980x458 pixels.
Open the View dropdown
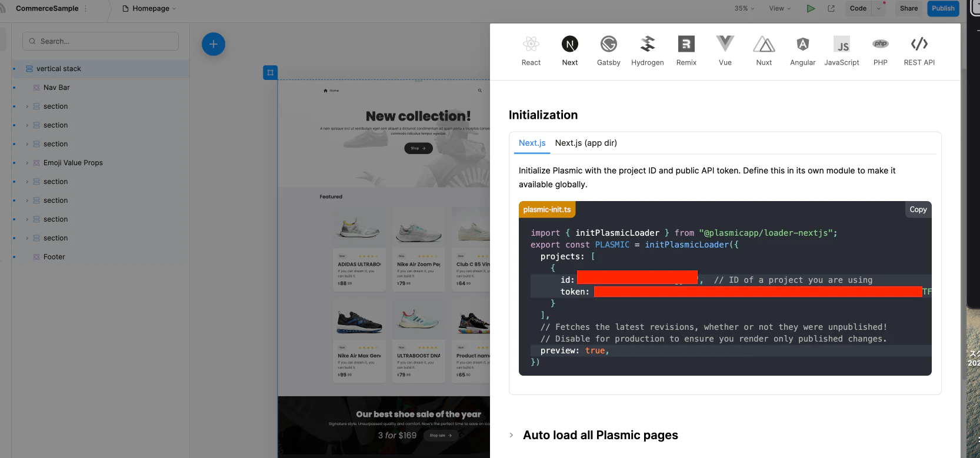coord(780,8)
